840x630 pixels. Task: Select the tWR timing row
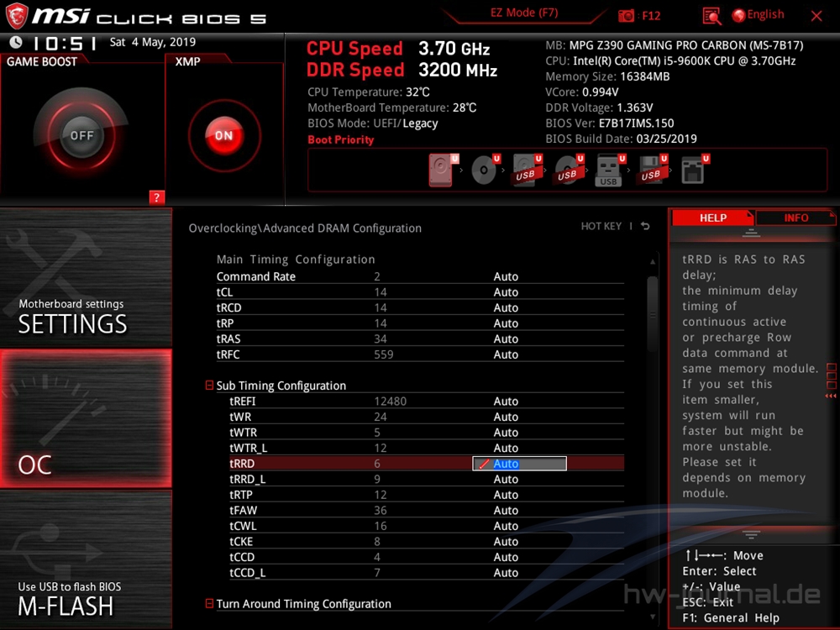(427, 417)
